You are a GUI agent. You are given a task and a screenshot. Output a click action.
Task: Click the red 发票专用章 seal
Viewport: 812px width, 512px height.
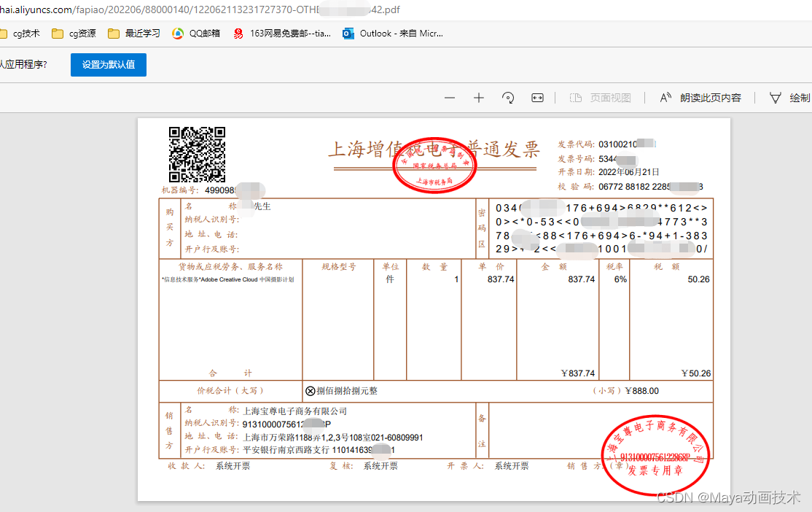[655, 454]
